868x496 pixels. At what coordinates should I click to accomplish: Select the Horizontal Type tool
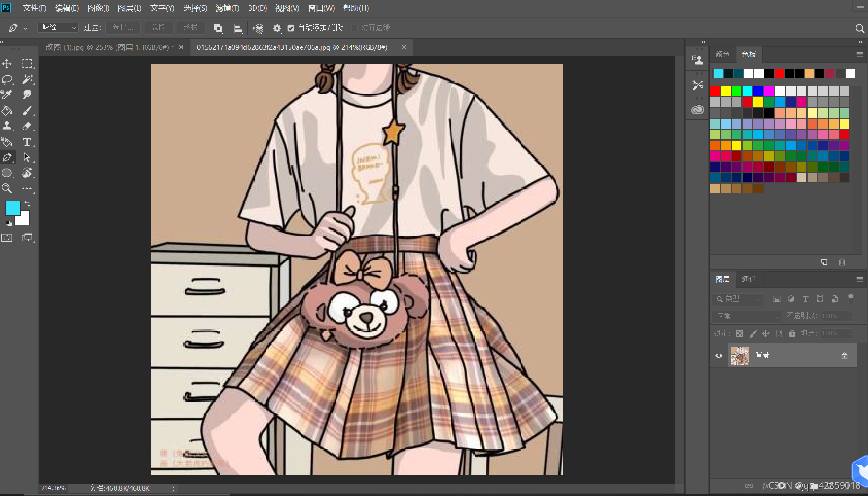(27, 142)
